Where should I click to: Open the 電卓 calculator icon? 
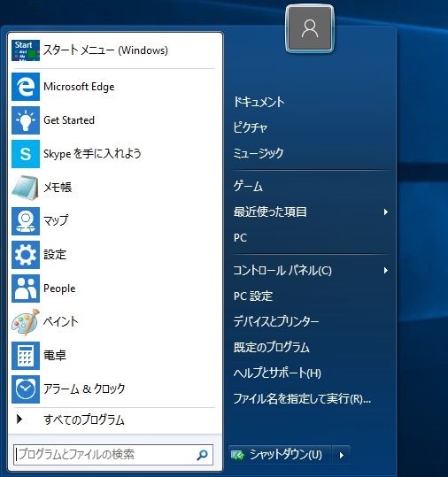26,356
